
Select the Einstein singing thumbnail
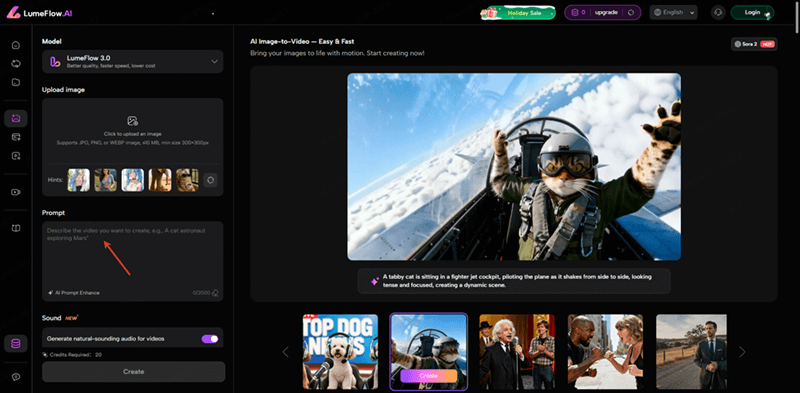coord(517,352)
